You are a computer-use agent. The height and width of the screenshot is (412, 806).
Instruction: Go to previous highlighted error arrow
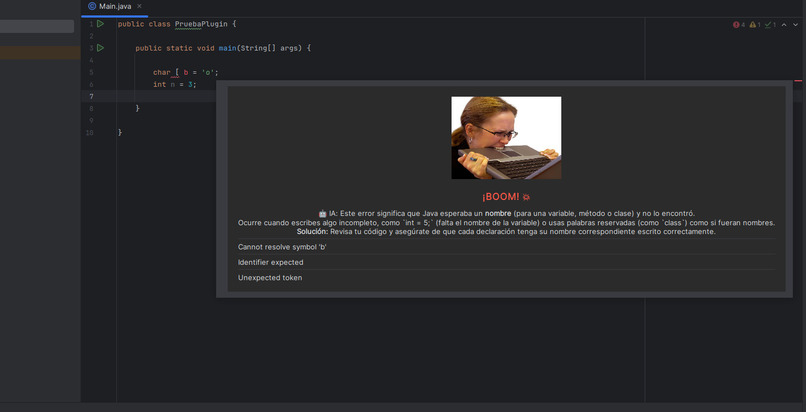coord(784,25)
